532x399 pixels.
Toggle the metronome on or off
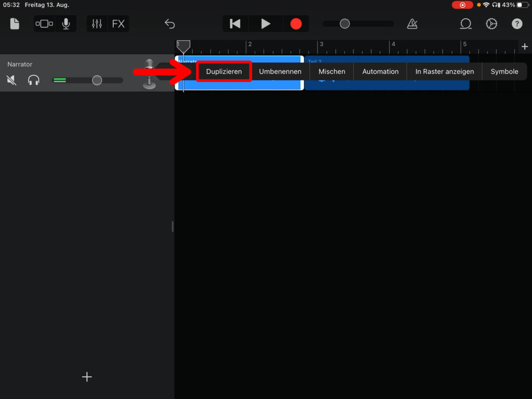[412, 24]
